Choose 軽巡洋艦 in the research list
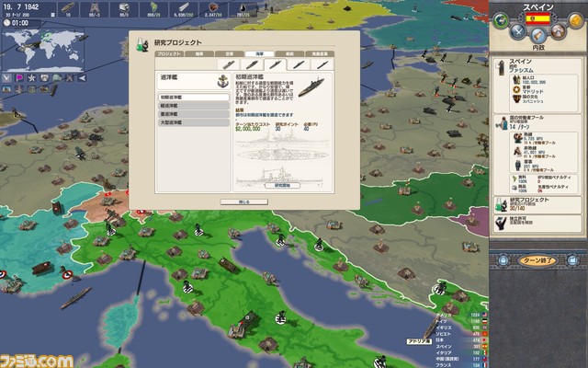 (194, 106)
